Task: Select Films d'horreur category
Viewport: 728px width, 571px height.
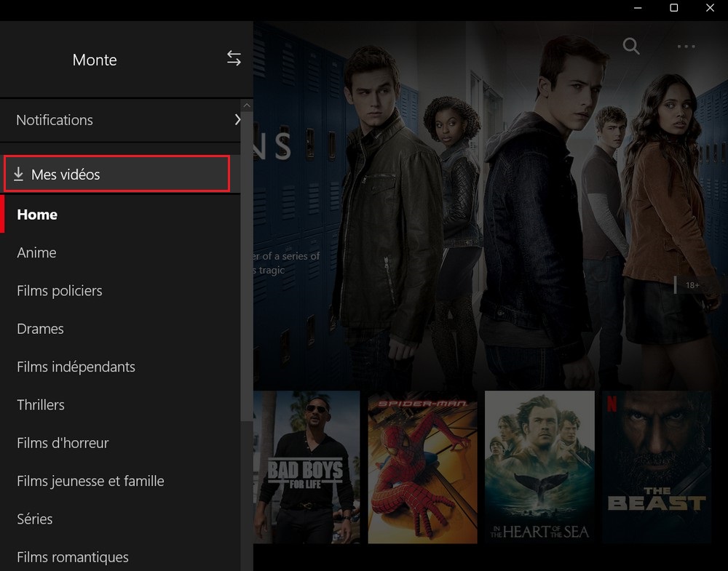Action: [x=63, y=443]
